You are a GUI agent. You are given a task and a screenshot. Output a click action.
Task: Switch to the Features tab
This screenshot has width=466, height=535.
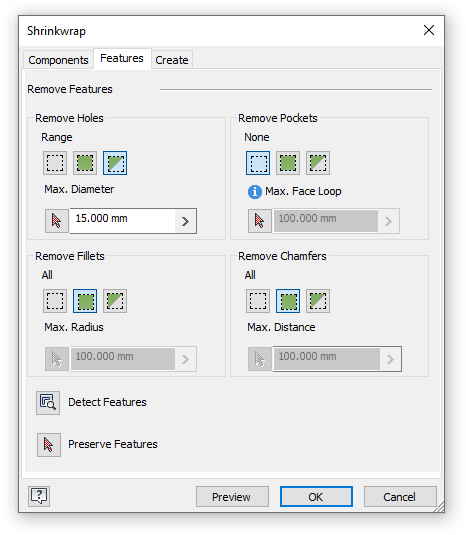coord(122,59)
